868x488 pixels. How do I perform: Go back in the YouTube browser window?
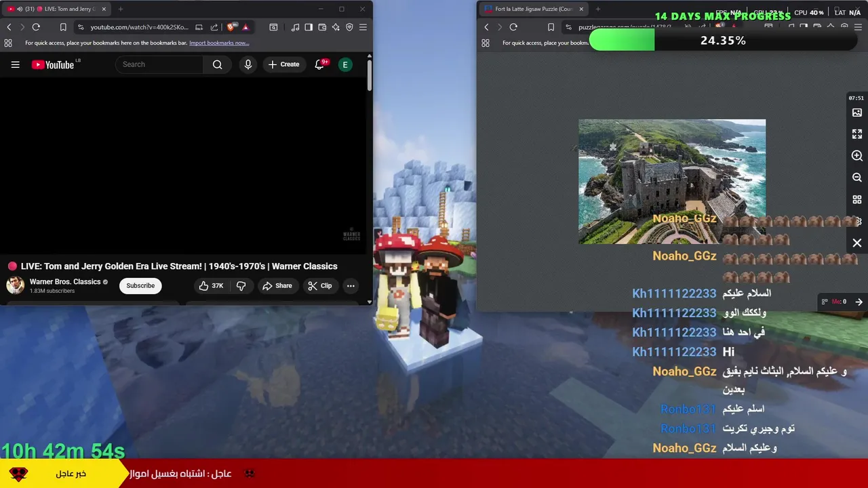coord(9,27)
